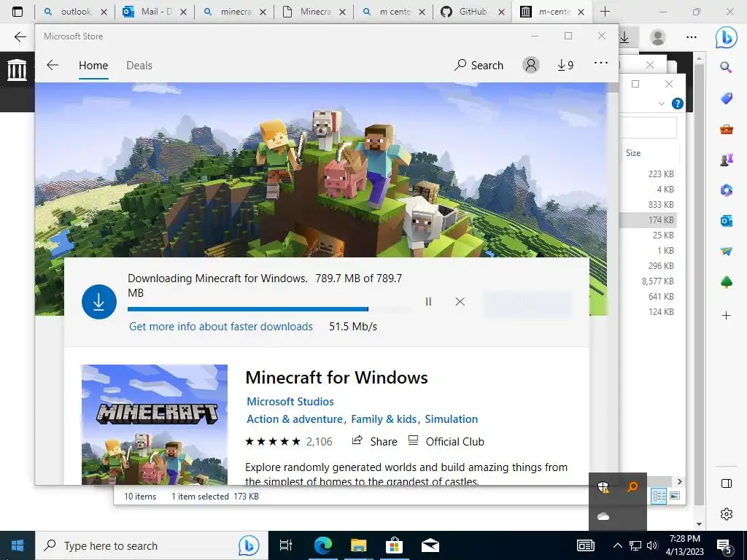Share the Minecraft for Windows listing
Viewport: 747px width, 560px height.
click(374, 441)
